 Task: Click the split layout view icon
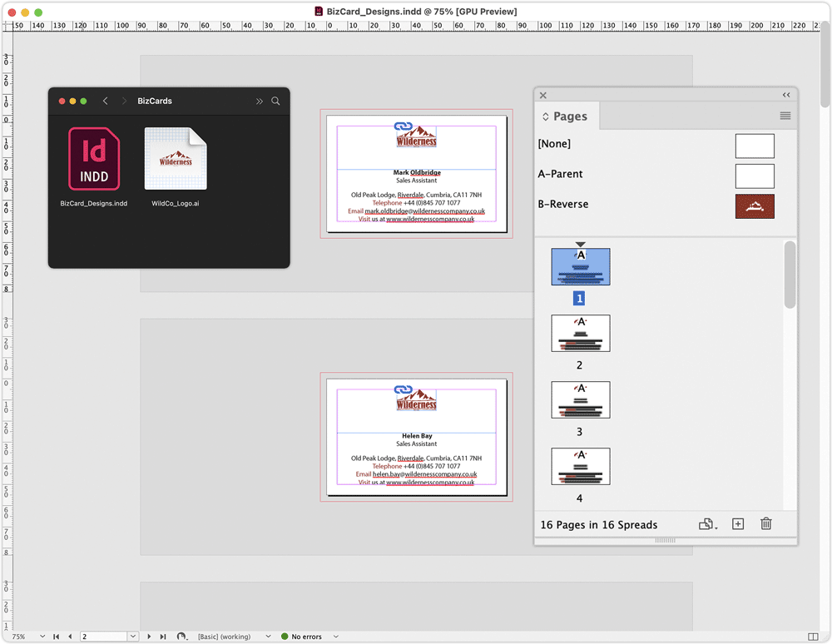pyautogui.click(x=813, y=637)
